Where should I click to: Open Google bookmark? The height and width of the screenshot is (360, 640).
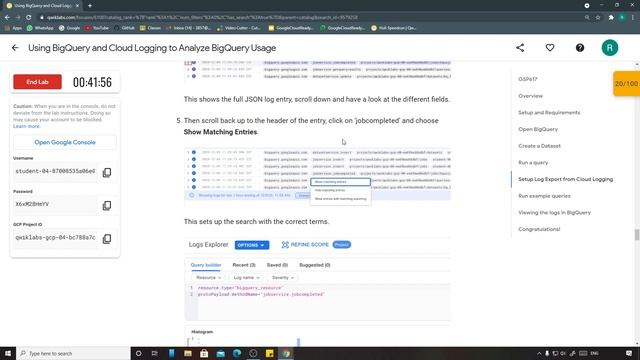tap(69, 28)
